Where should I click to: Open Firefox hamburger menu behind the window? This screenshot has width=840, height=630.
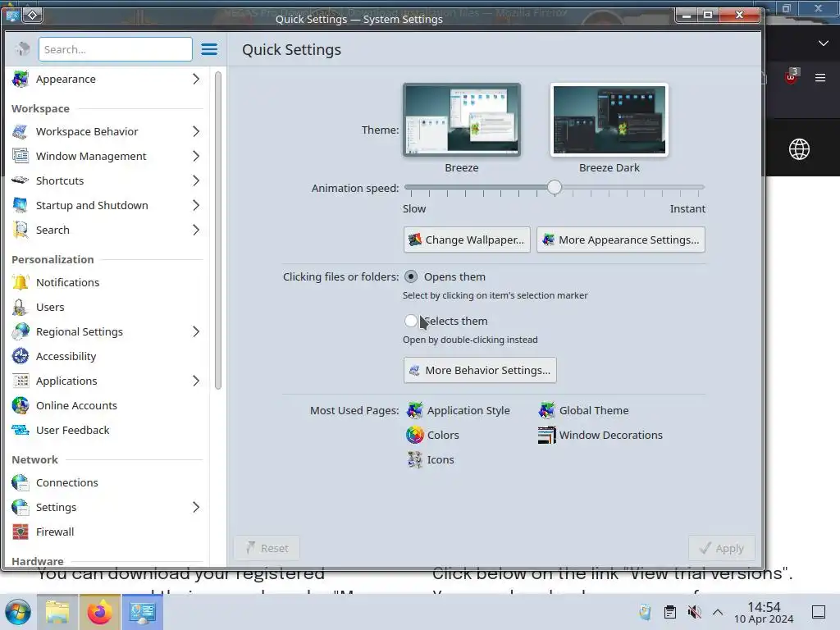[x=820, y=78]
